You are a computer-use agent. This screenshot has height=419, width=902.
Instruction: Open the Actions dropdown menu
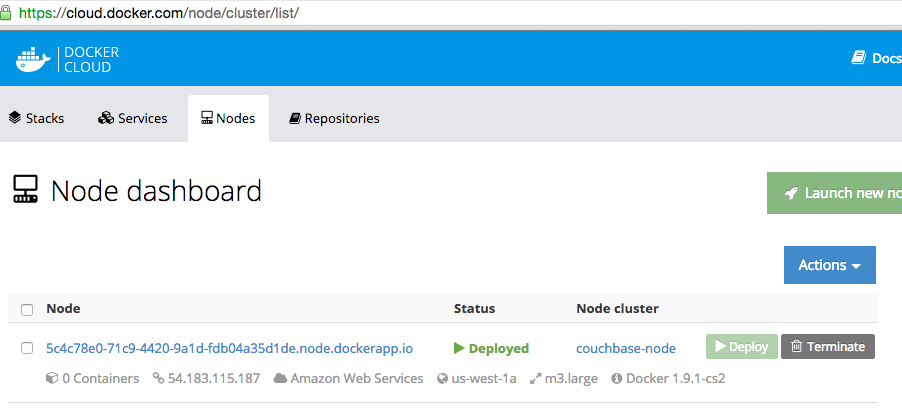(x=829, y=265)
